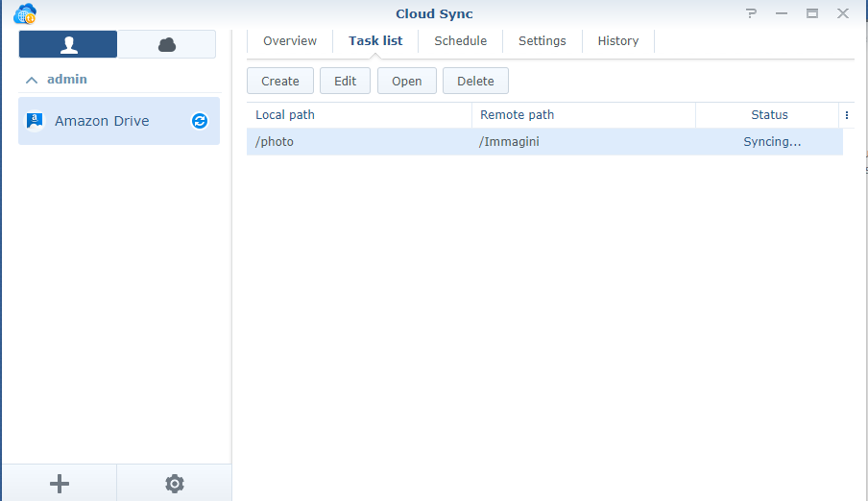Collapse the admin section chevron

[32, 80]
